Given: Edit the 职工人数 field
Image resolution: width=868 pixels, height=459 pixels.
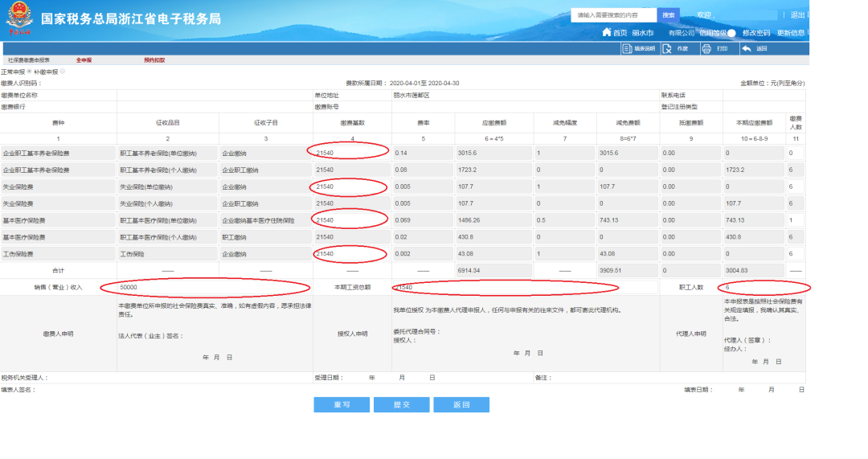Looking at the screenshot, I should coord(764,287).
